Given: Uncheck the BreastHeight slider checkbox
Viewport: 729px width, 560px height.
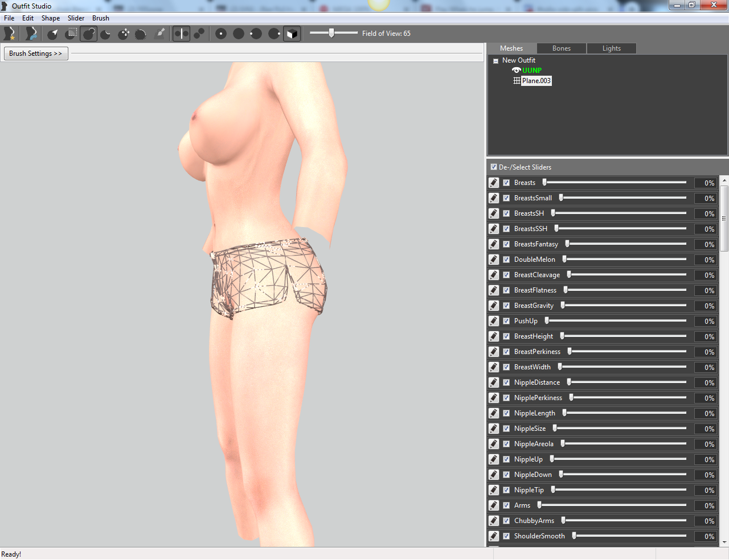Looking at the screenshot, I should (x=506, y=336).
